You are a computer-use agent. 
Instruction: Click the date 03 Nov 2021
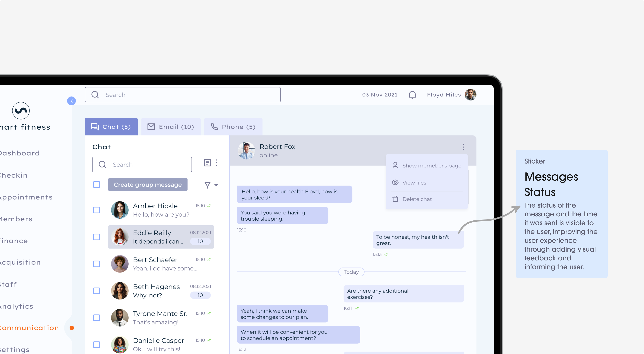click(380, 95)
